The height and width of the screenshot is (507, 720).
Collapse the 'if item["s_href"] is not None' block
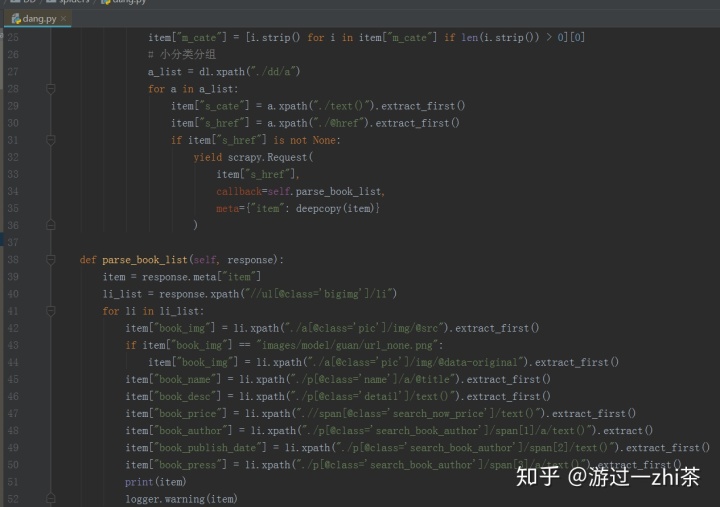[x=51, y=140]
